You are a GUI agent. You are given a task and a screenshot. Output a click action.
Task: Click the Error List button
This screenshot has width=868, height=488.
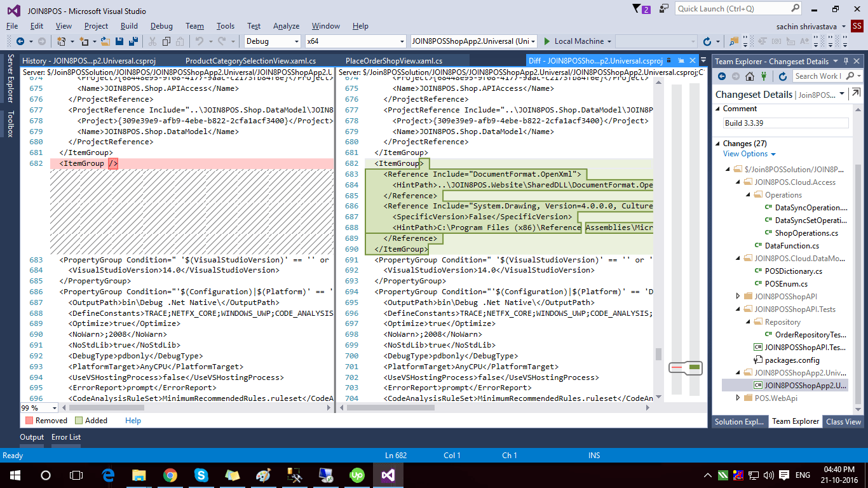tap(67, 437)
